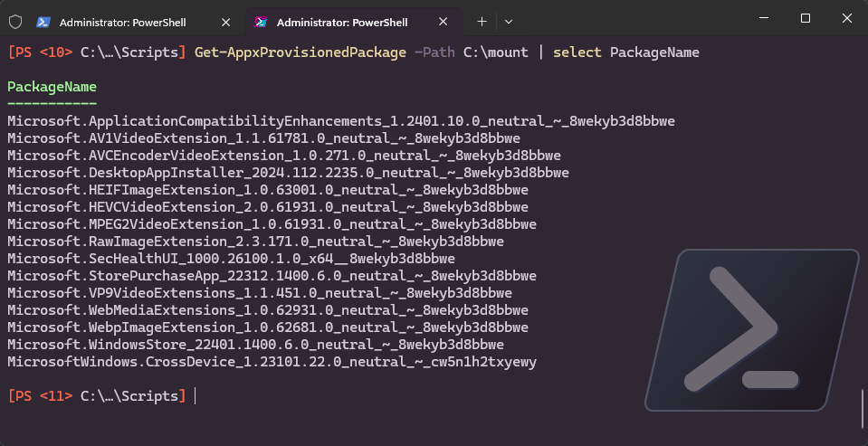Click the CrossDevice package line
Image resolution: width=868 pixels, height=446 pixels.
point(272,362)
